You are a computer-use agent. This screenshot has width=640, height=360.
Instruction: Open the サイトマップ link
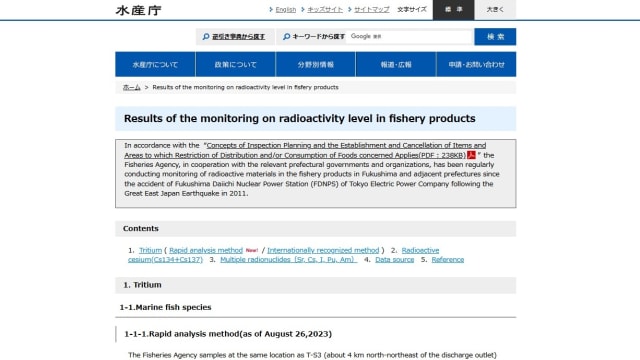372,9
